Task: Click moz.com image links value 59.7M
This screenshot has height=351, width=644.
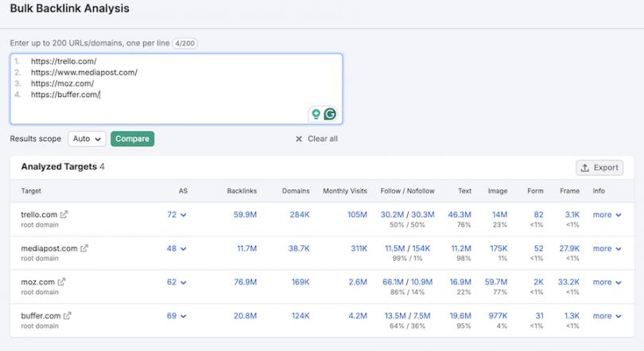Action: [496, 282]
